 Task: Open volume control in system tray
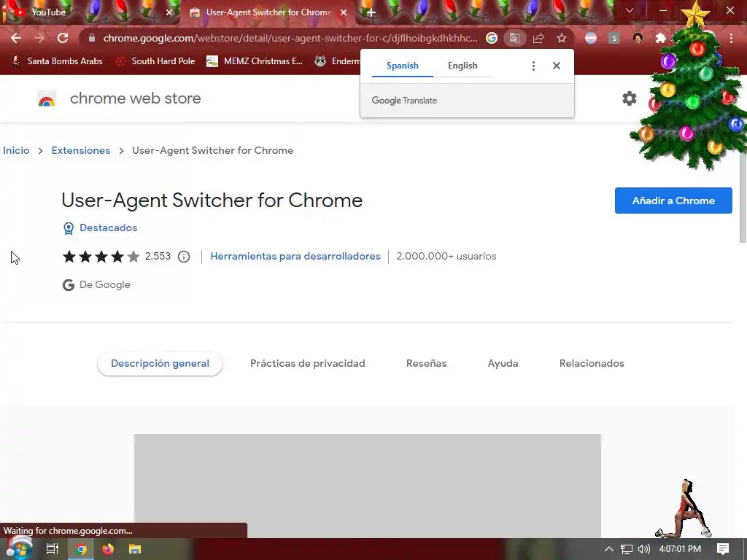pyautogui.click(x=643, y=549)
